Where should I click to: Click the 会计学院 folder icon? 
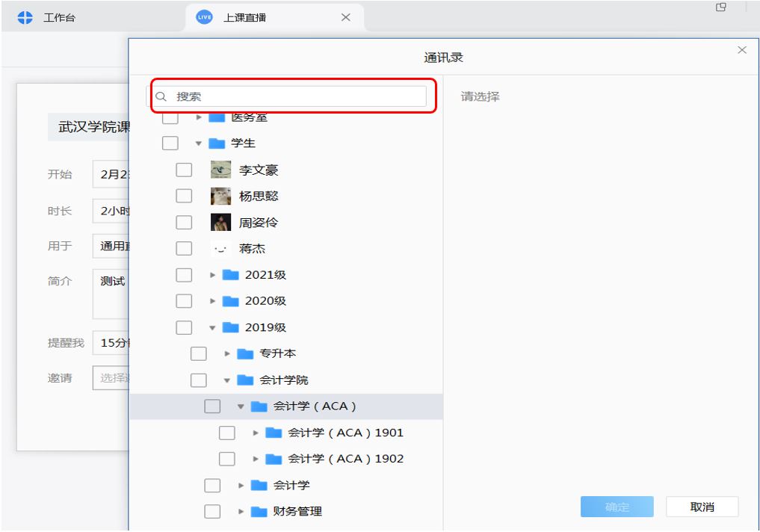pos(245,380)
